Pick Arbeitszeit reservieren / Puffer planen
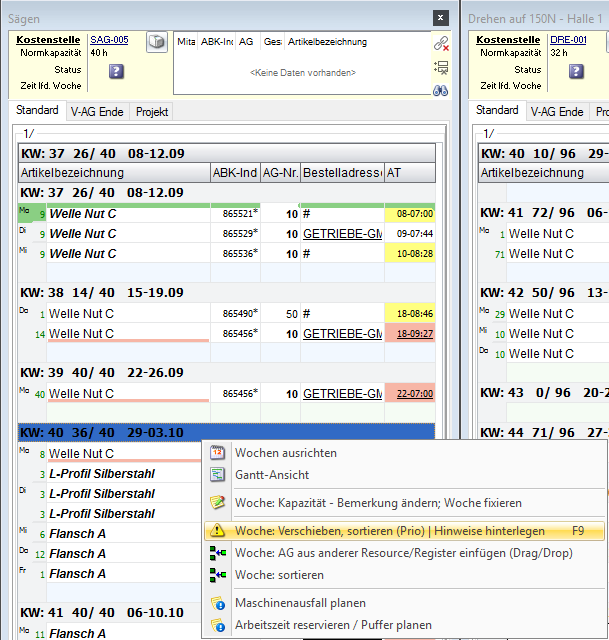This screenshot has height=640, width=609. pyautogui.click(x=334, y=624)
